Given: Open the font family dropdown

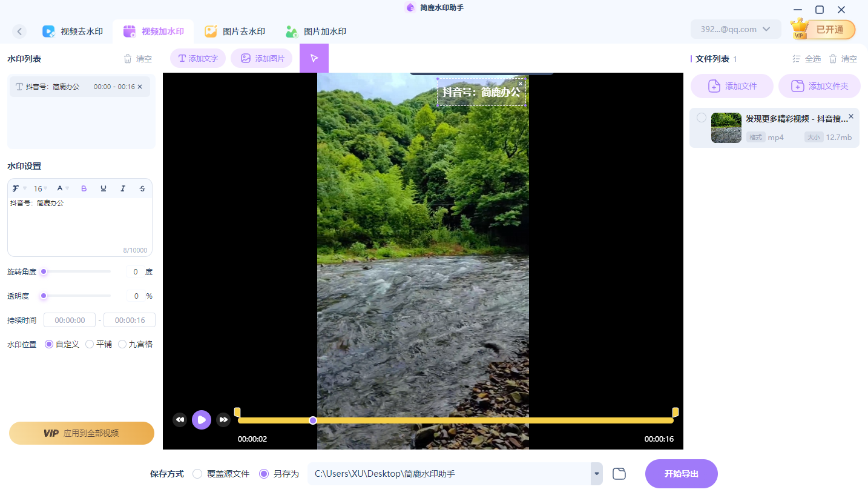Looking at the screenshot, I should 19,188.
